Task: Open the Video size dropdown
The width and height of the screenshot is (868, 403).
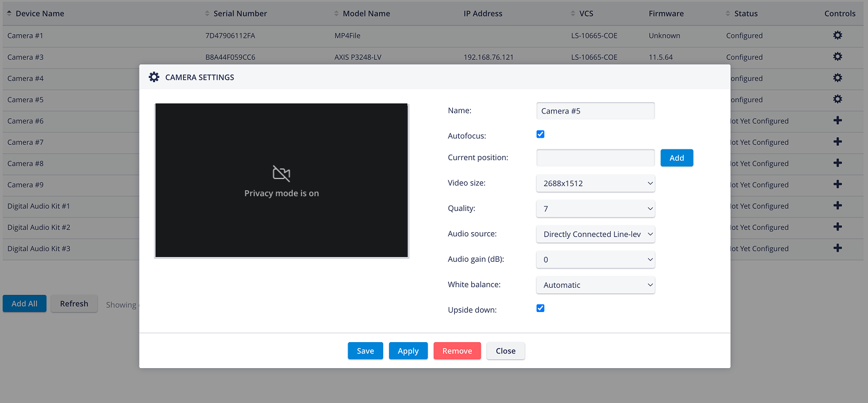Action: click(595, 183)
